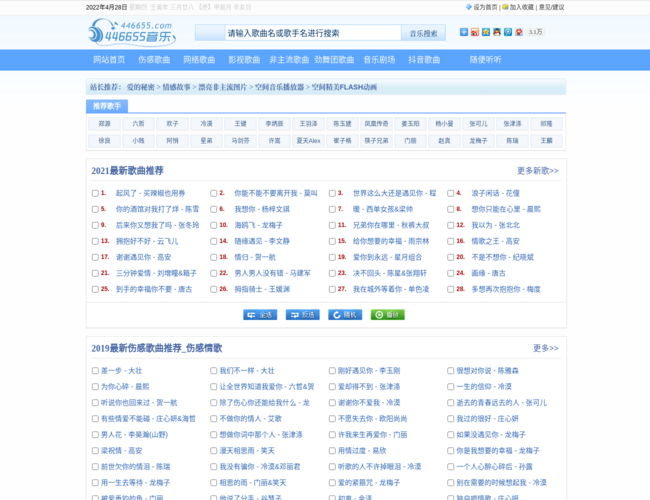Focus the song search input field
Image resolution: width=650 pixels, height=500 pixels.
click(x=313, y=33)
